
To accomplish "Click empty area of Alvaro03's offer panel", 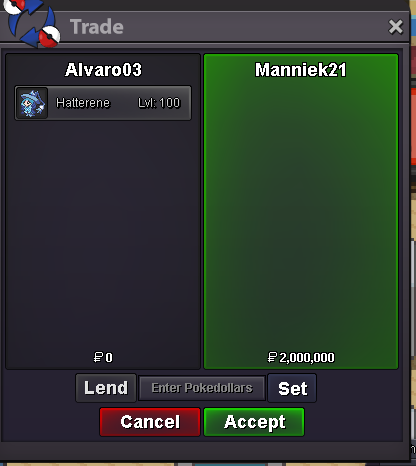I will [x=103, y=233].
